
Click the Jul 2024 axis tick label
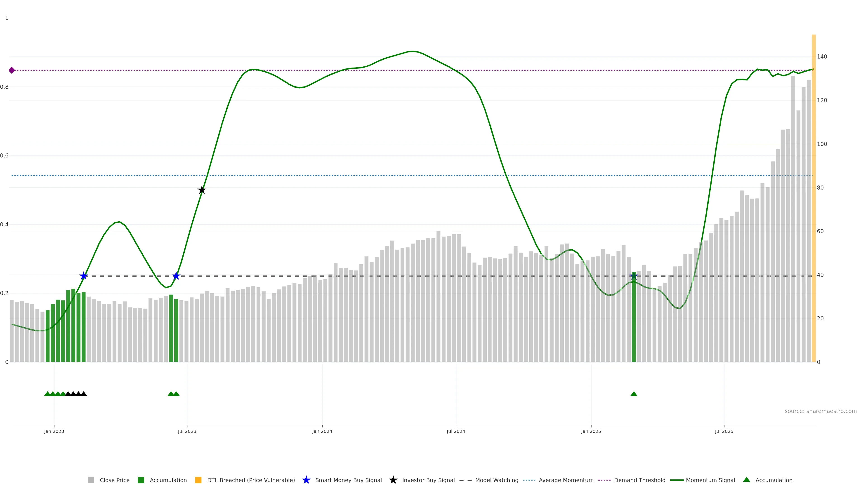[x=455, y=432]
